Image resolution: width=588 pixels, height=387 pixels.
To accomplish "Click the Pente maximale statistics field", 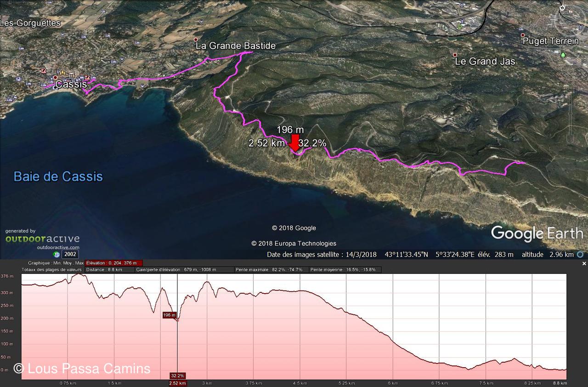I will [x=271, y=270].
